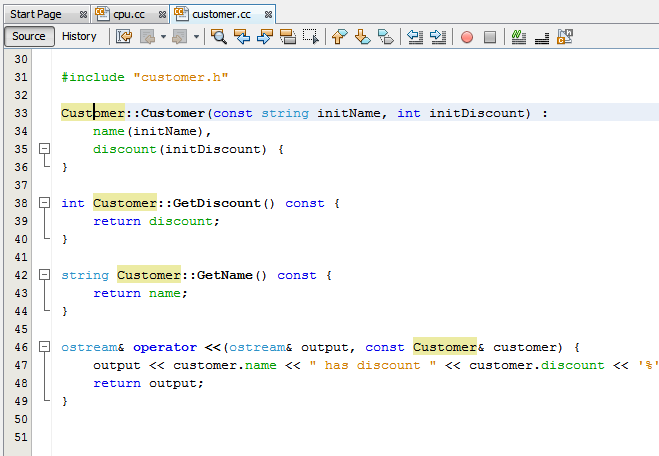Find the previous occurrence in the editor
The image size is (659, 456).
[x=242, y=37]
